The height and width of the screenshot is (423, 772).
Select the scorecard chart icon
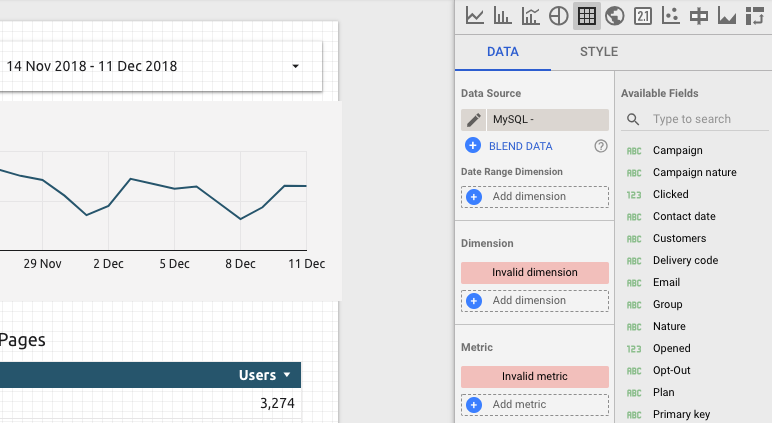click(x=643, y=15)
